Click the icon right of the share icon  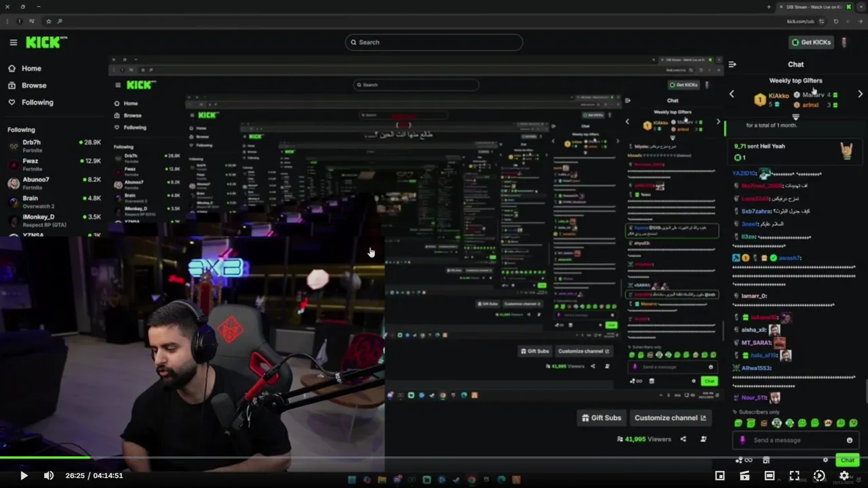tap(703, 439)
